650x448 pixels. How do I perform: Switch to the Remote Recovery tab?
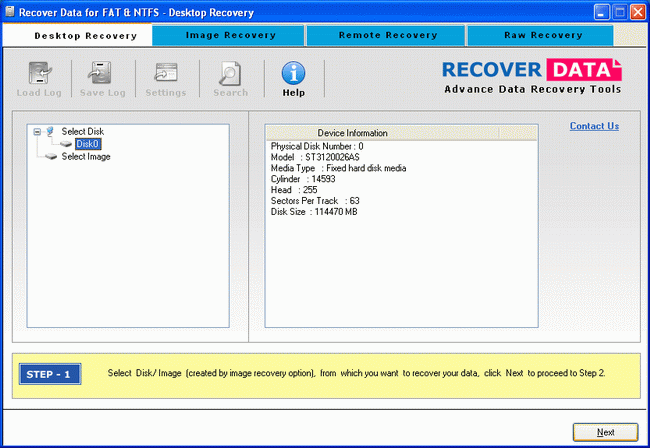387,36
